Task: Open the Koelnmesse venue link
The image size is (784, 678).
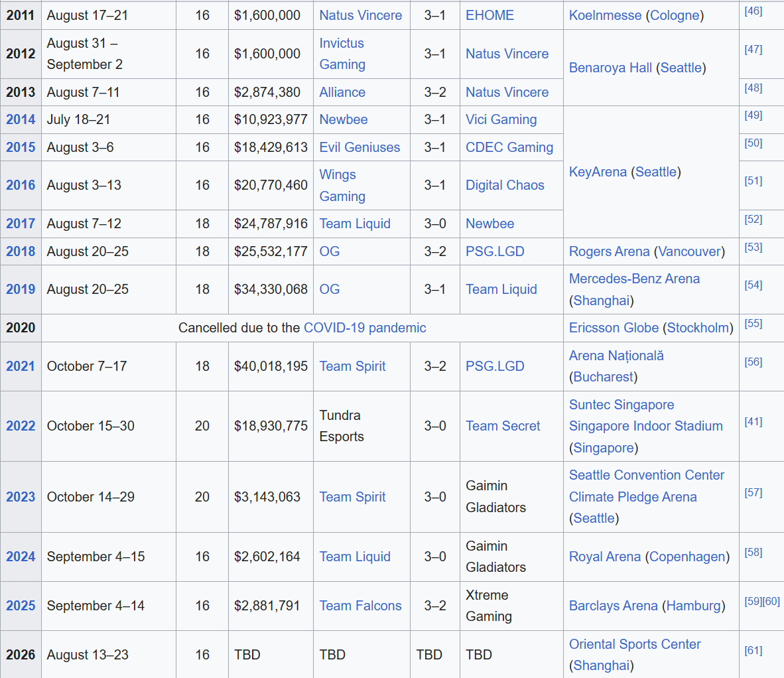Action: 605,15
